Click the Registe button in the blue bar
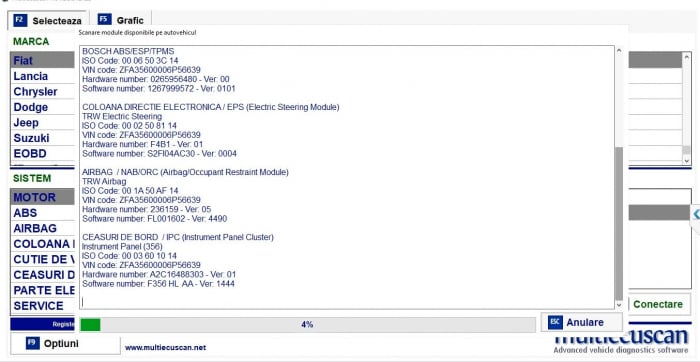Viewport: 700px width, 362px height. click(x=42, y=324)
